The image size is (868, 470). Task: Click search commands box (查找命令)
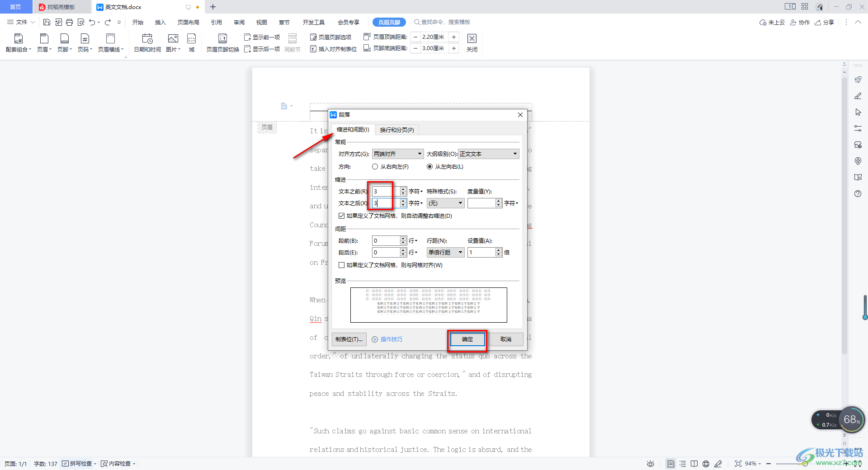[442, 22]
